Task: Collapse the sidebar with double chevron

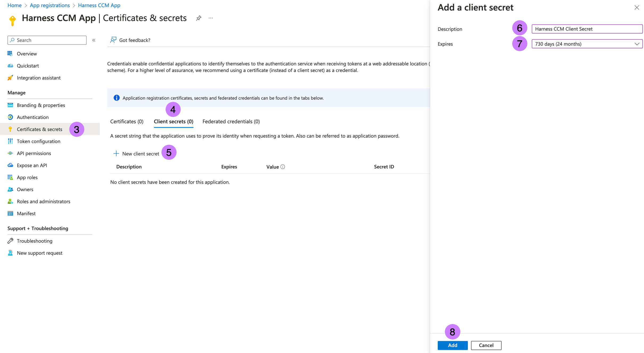Action: tap(94, 40)
